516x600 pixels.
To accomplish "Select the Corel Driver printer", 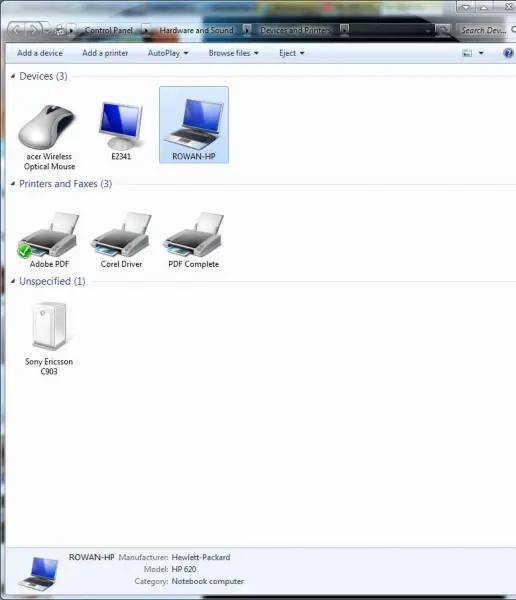I will point(121,240).
